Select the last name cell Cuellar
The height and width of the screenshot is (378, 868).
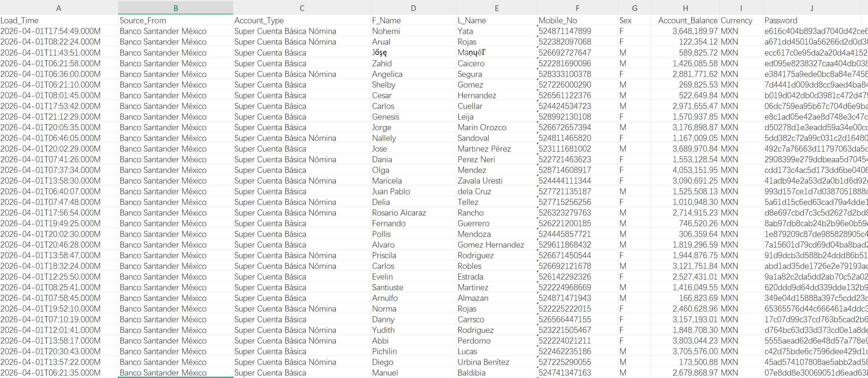(x=497, y=106)
